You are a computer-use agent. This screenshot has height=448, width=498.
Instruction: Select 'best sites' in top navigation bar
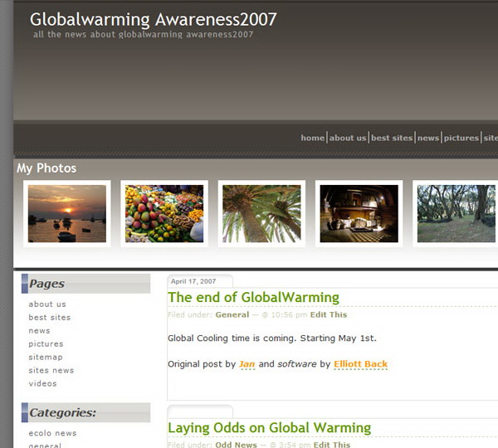point(392,138)
